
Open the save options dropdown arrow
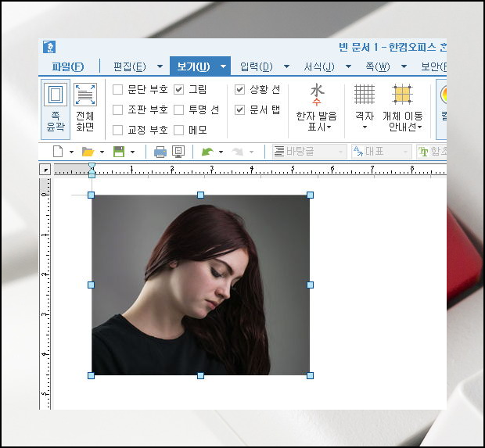pos(132,152)
